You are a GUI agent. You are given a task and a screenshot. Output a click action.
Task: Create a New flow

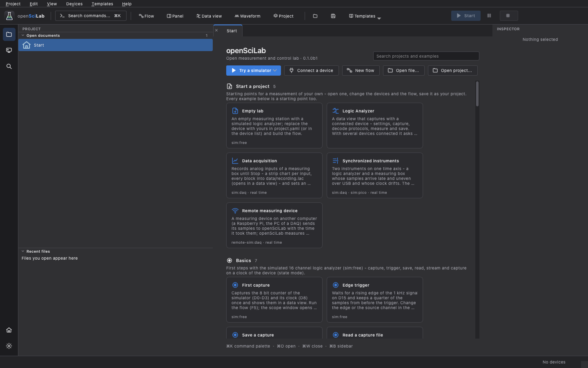coord(361,70)
